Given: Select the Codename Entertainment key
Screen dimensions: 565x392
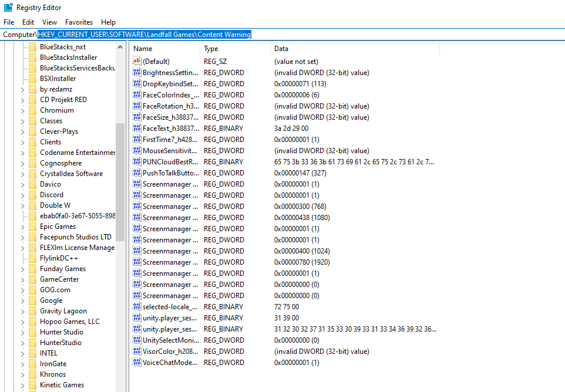Looking at the screenshot, I should pos(77,153).
